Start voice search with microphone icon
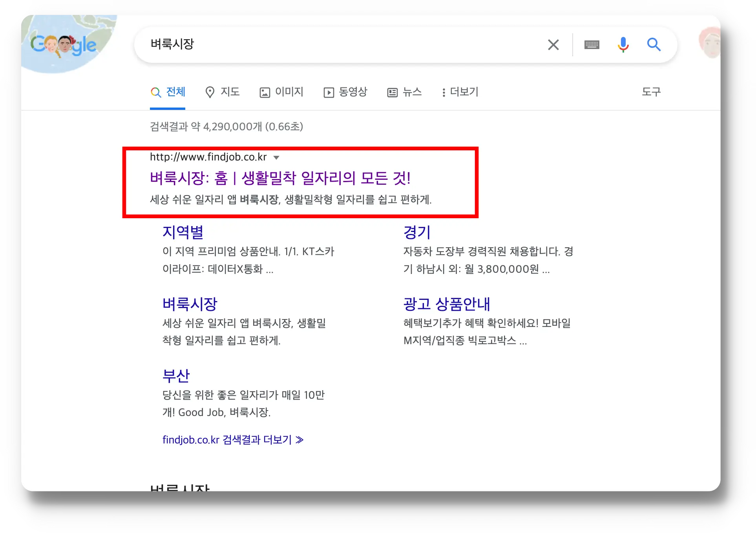Screen dimensions: 756x533 (x=623, y=45)
